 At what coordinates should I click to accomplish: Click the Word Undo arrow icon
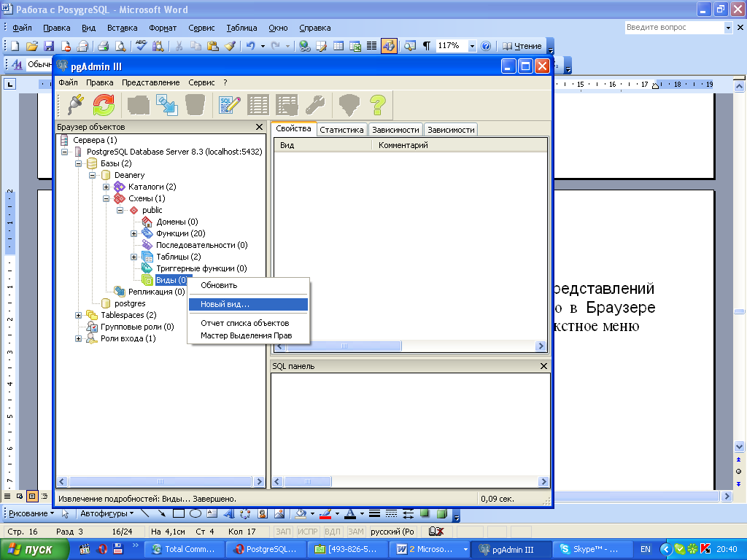[251, 46]
